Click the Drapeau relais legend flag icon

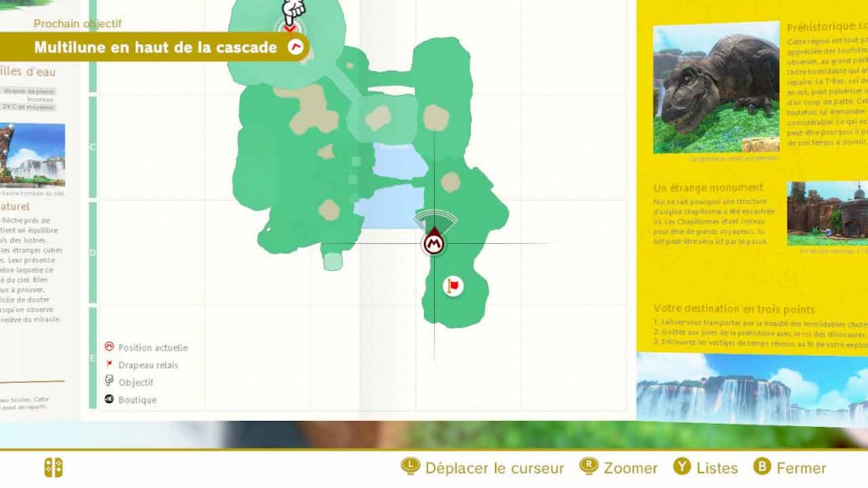[x=109, y=364]
